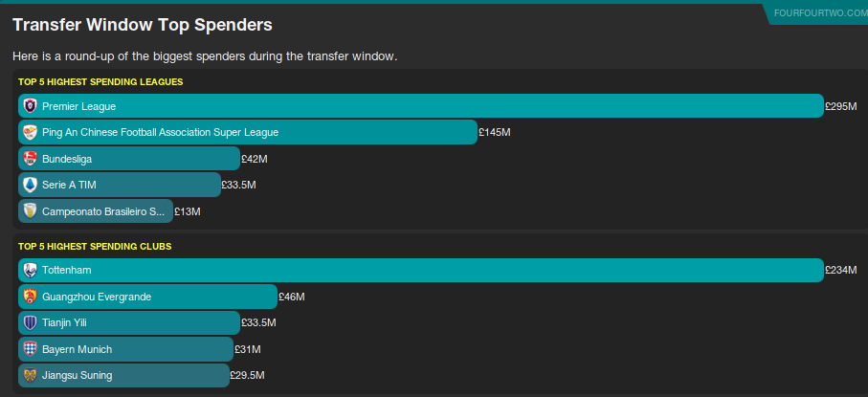
Task: Click the Top 5 Highest Spending Clubs heading
Action: tap(95, 246)
